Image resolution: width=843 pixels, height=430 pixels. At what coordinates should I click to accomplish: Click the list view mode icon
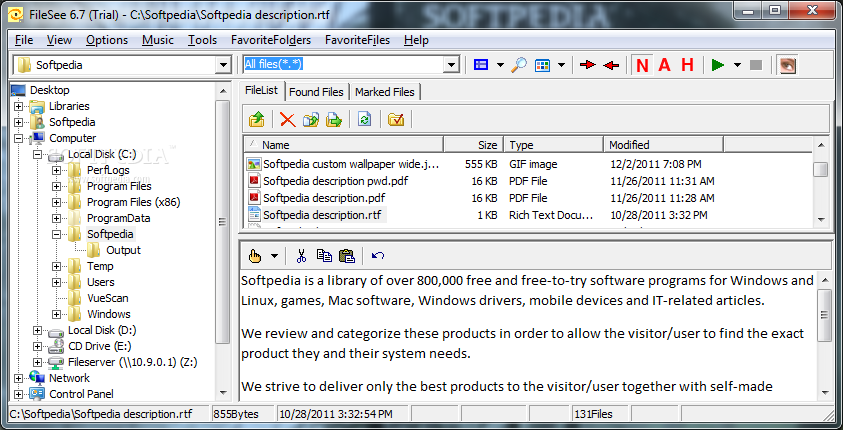[x=481, y=65]
